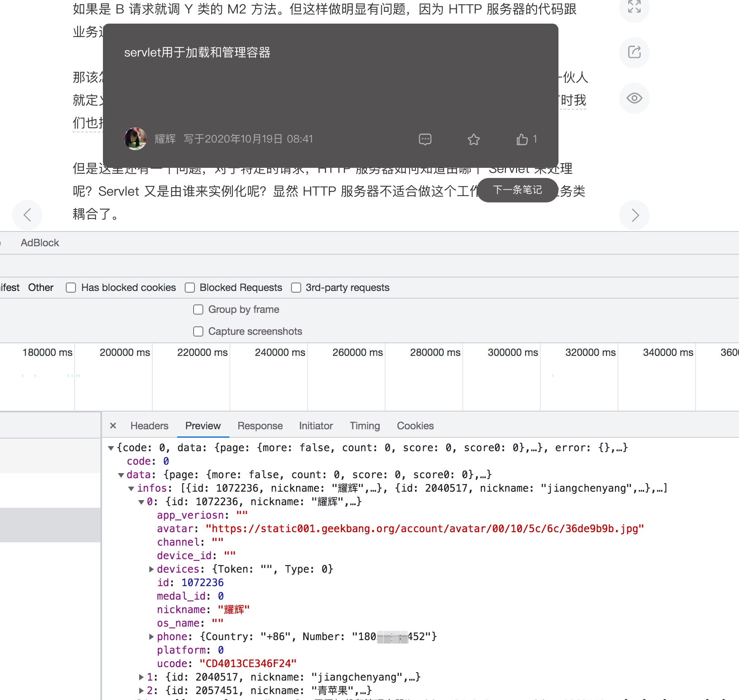This screenshot has height=700, width=739.
Task: Expand the phone object
Action: click(x=151, y=637)
